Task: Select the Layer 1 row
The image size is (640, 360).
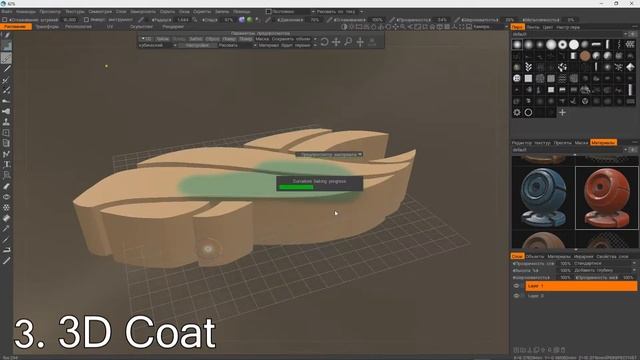Action: [581, 286]
